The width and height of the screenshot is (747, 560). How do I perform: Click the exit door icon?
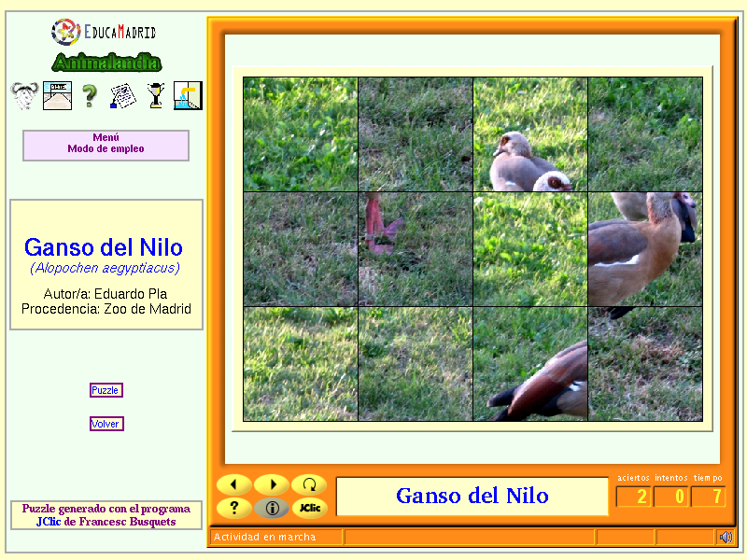[189, 96]
